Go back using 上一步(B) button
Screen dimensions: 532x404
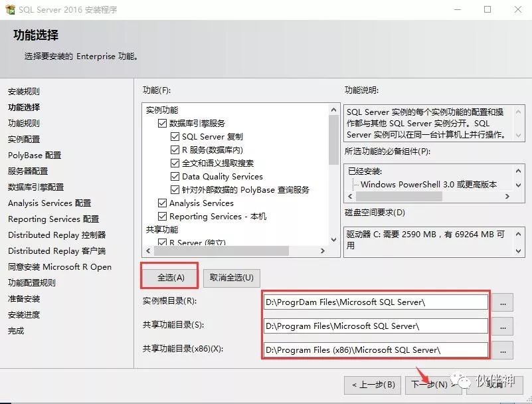tap(373, 383)
